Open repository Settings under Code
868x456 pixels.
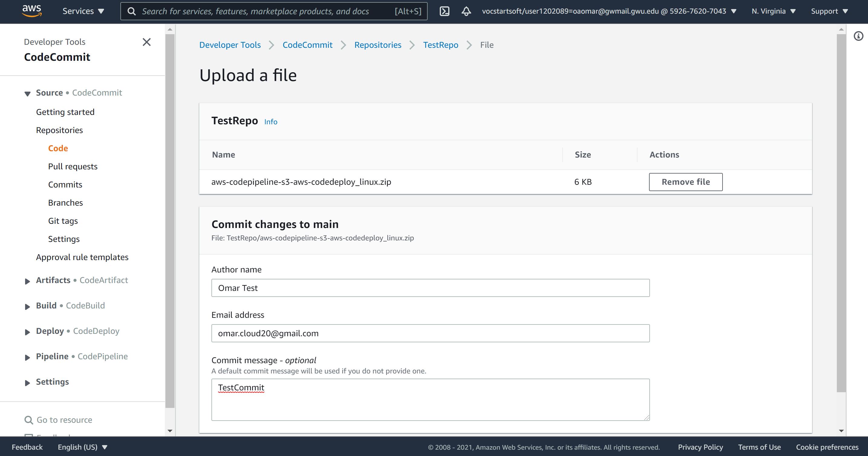tap(64, 239)
